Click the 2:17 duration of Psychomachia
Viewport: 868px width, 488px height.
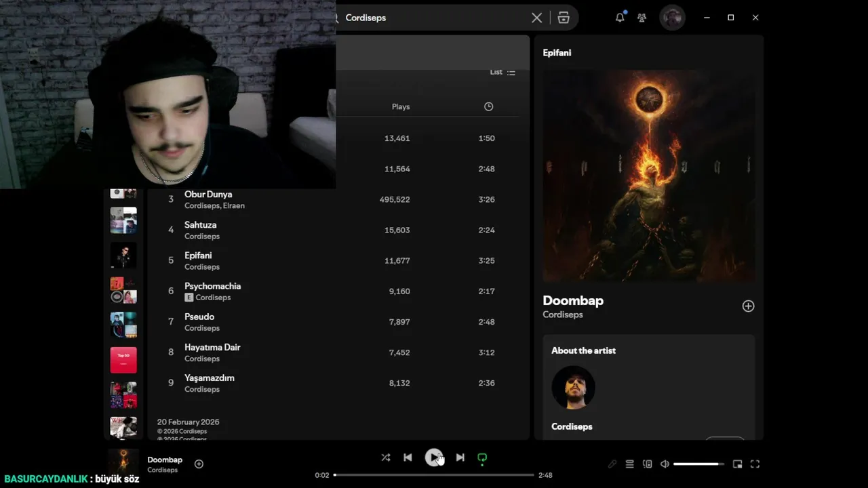pos(486,291)
